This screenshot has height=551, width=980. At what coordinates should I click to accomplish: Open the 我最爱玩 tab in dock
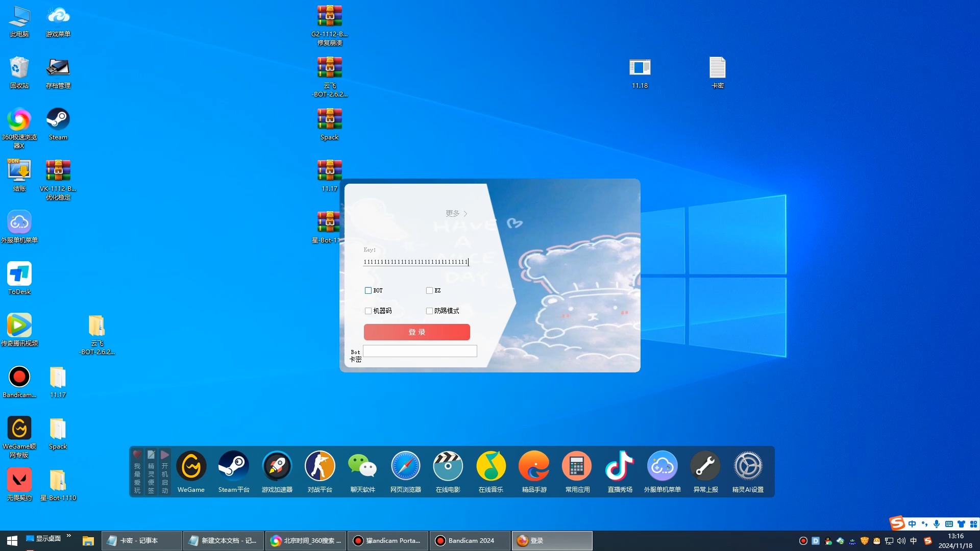click(137, 472)
